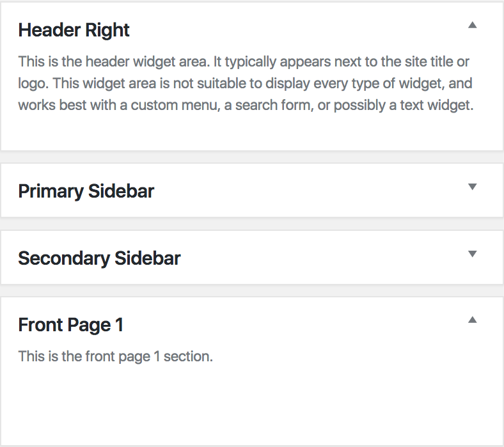The height and width of the screenshot is (447, 504).
Task: Click the word "logo" in Header Right description
Action: [30, 84]
